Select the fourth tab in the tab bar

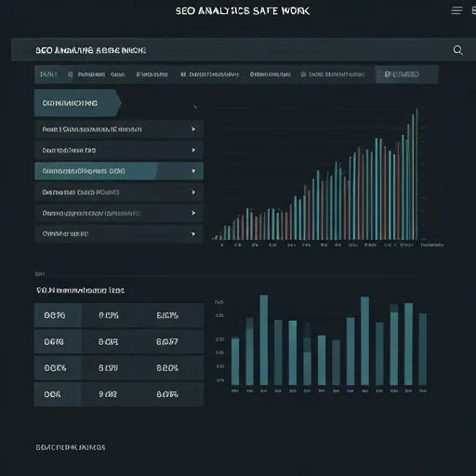209,74
